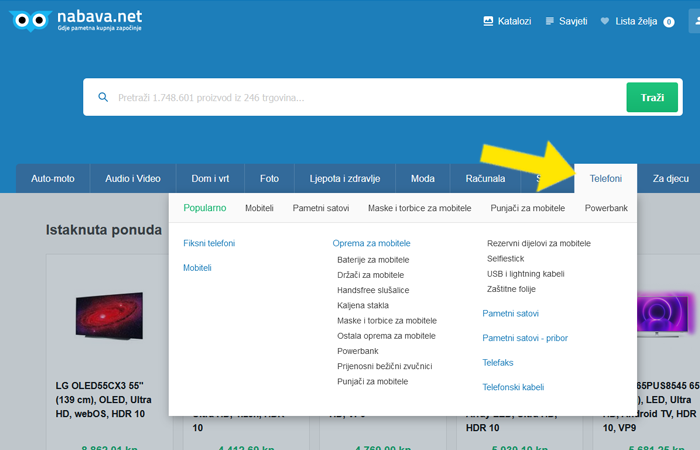Open Oprema za mobitele heading link

coord(371,243)
